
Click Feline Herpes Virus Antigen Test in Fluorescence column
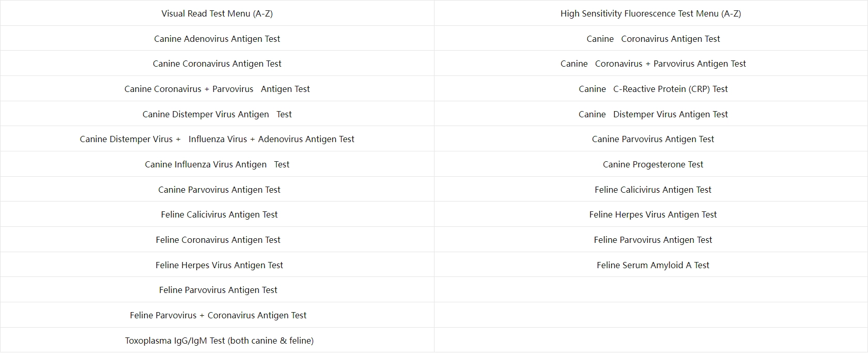click(653, 214)
